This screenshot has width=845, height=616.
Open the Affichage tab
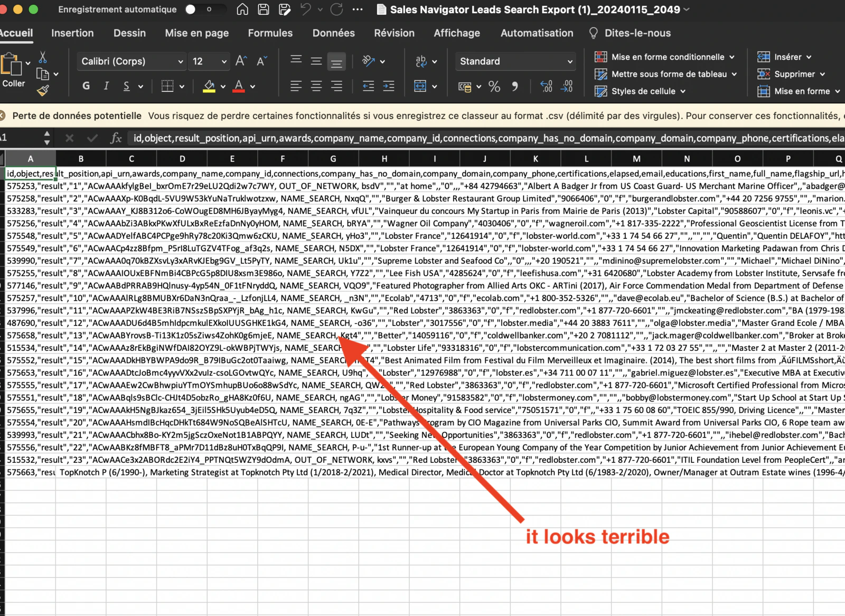457,33
